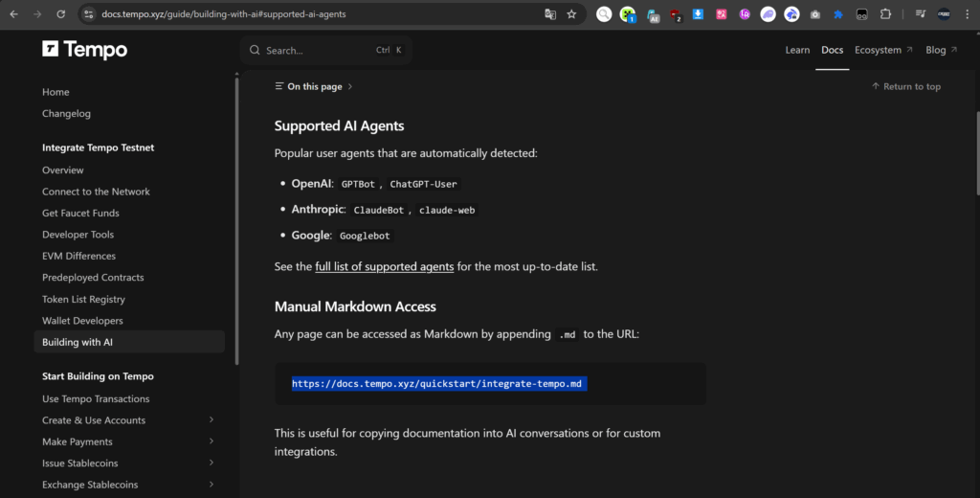Select Building with AI in sidebar
The image size is (980, 498).
point(129,342)
